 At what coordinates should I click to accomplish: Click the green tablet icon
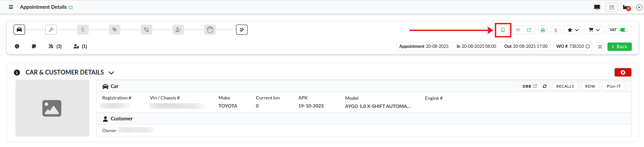point(503,30)
